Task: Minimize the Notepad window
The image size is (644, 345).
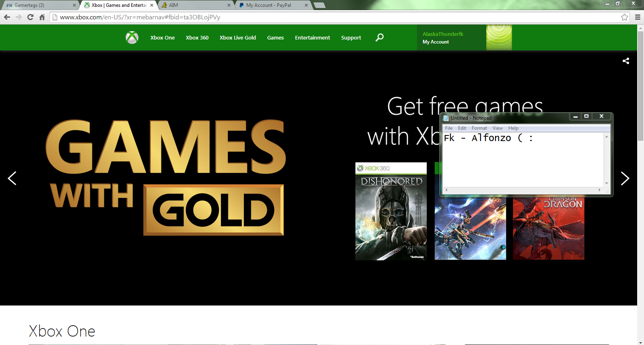Action: [576, 116]
